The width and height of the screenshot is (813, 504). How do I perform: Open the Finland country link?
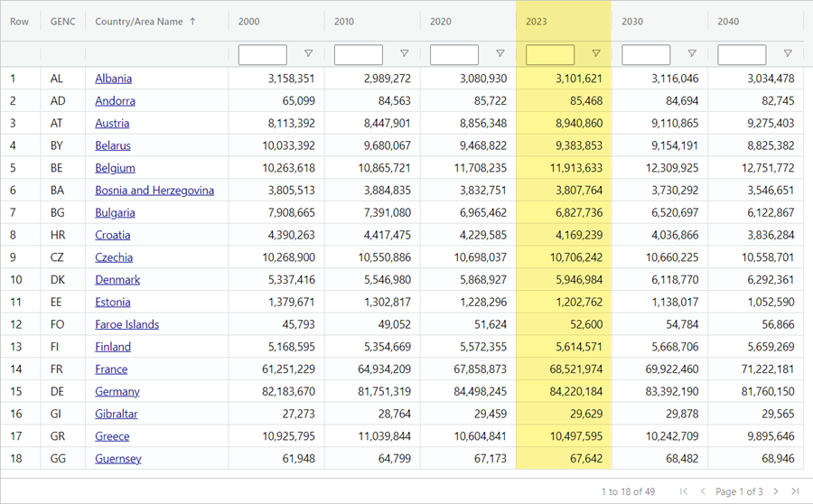click(113, 346)
